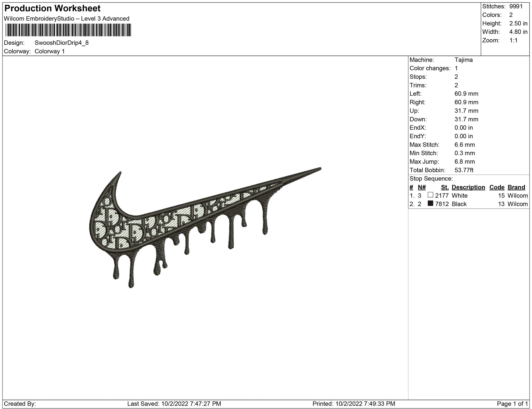
Task: Click the Code column header
Action: [x=497, y=187]
